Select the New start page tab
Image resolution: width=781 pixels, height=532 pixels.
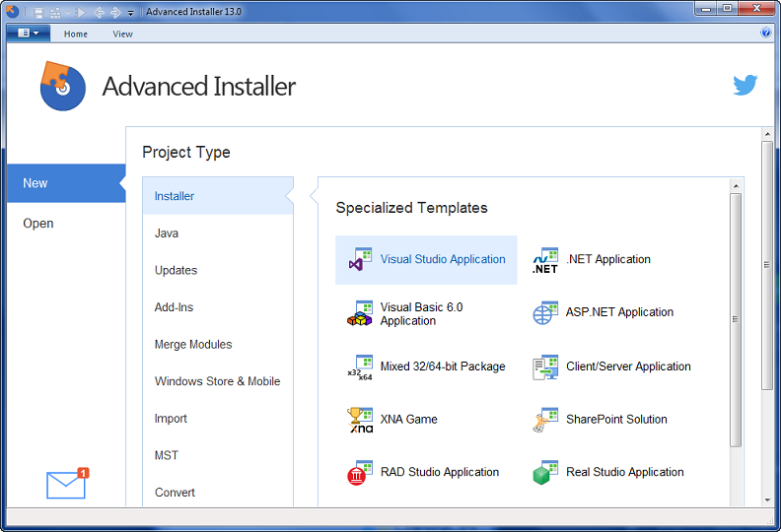click(66, 183)
